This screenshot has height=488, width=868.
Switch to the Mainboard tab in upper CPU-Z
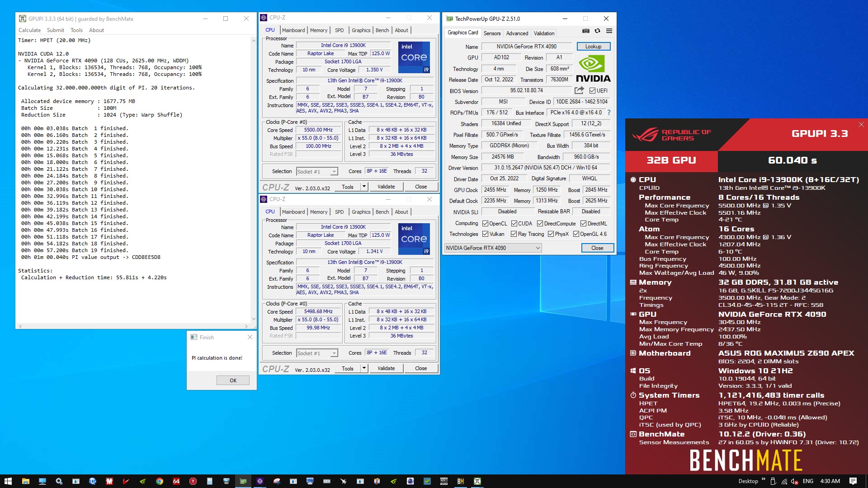293,30
